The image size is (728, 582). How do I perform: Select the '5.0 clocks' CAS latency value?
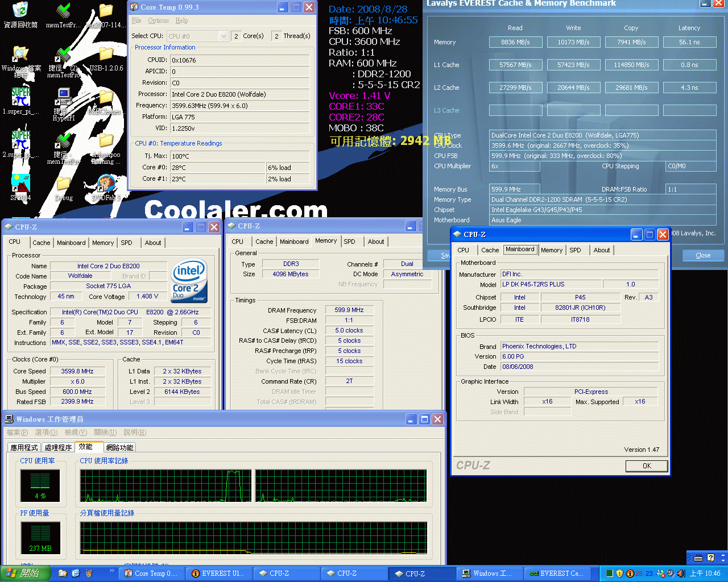tap(349, 330)
